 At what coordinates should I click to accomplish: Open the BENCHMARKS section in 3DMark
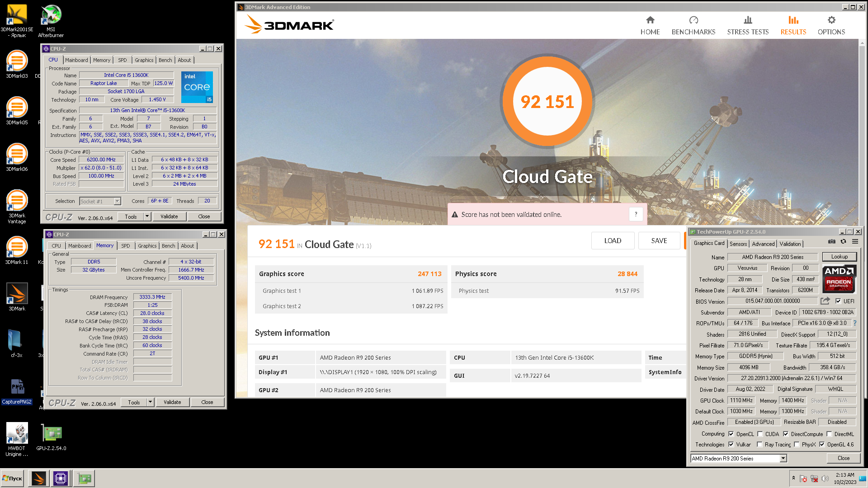(693, 26)
